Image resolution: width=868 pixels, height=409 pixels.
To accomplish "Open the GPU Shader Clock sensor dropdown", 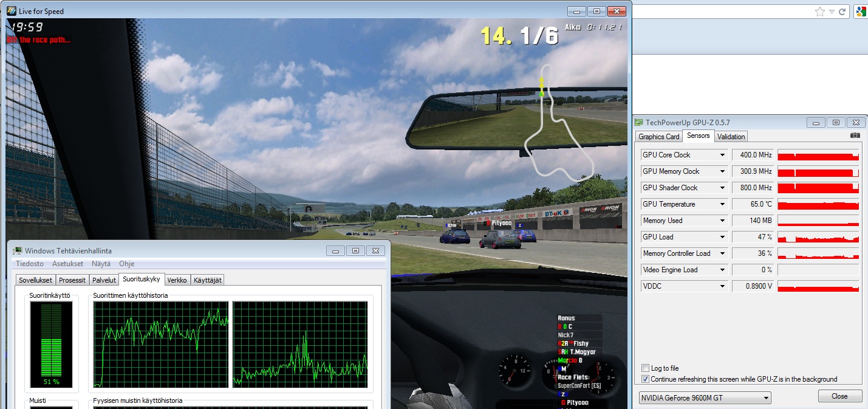I will (722, 188).
